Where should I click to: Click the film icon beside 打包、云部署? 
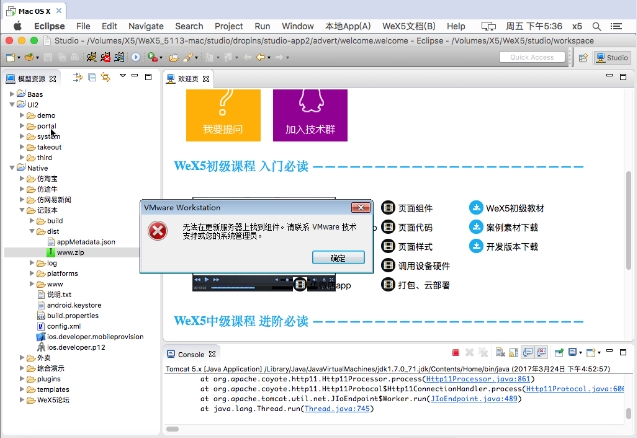pyautogui.click(x=388, y=284)
